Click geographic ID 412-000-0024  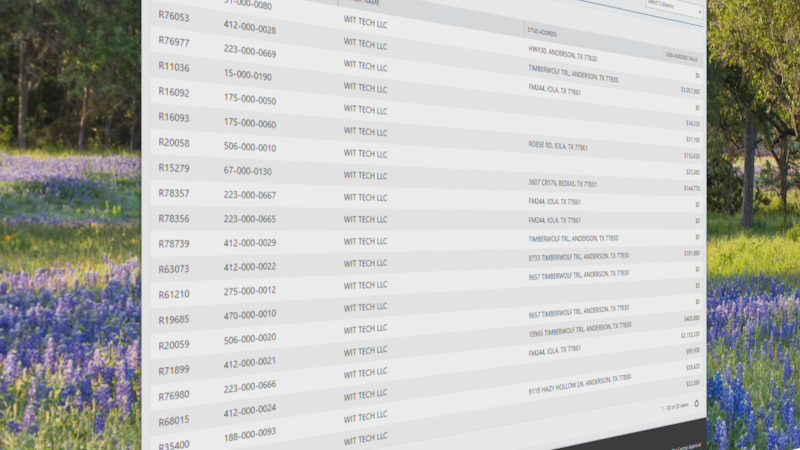(x=249, y=410)
